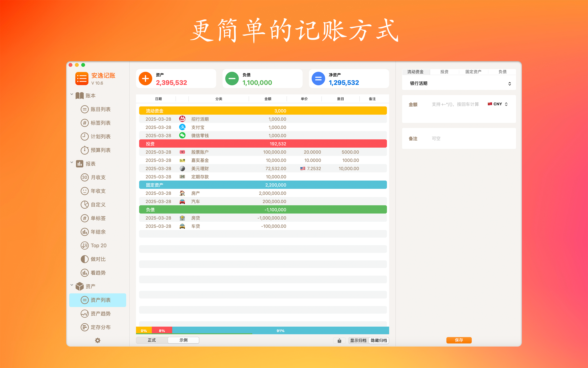588x368 pixels.
Task: Click the blue 固定资产 group header row
Action: coord(263,185)
